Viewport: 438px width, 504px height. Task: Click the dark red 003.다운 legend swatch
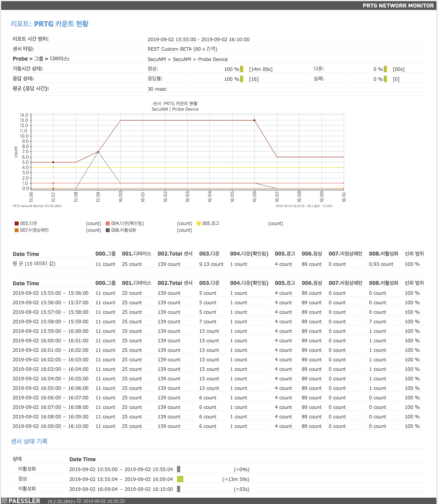pos(17,223)
